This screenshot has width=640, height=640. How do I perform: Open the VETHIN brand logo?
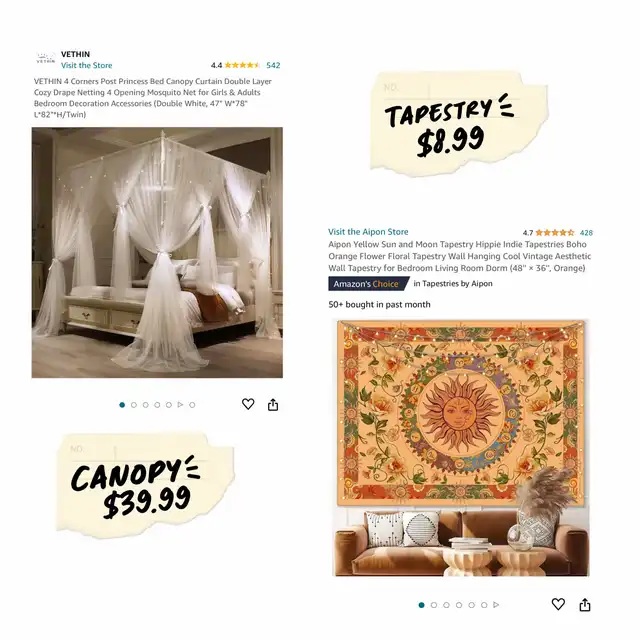point(46,58)
